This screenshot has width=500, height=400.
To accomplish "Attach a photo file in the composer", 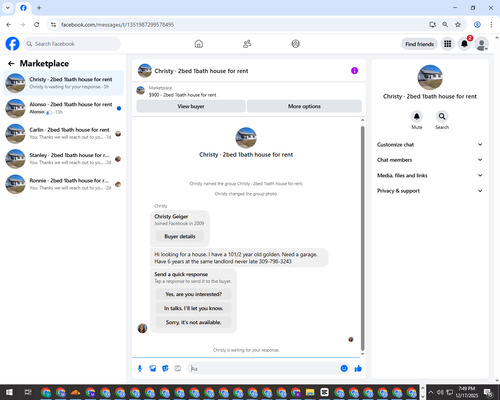I will [x=153, y=368].
